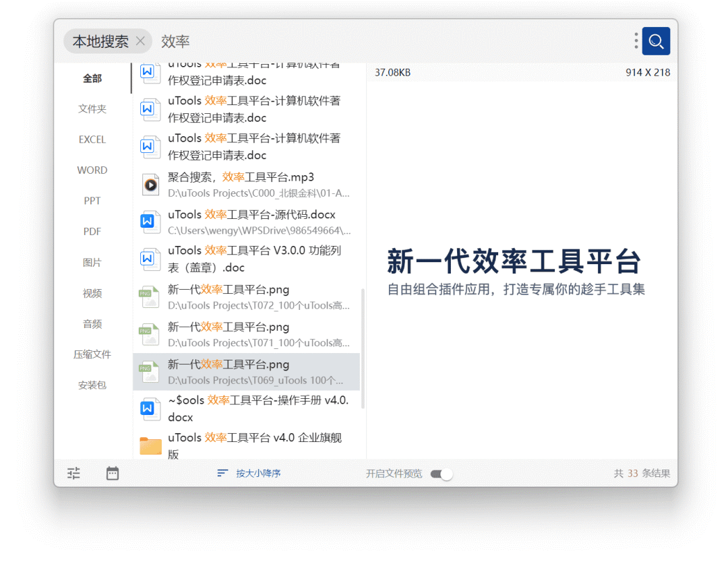The width and height of the screenshot is (728, 572).
Task: Click the blue search magnifier button
Action: click(x=656, y=41)
